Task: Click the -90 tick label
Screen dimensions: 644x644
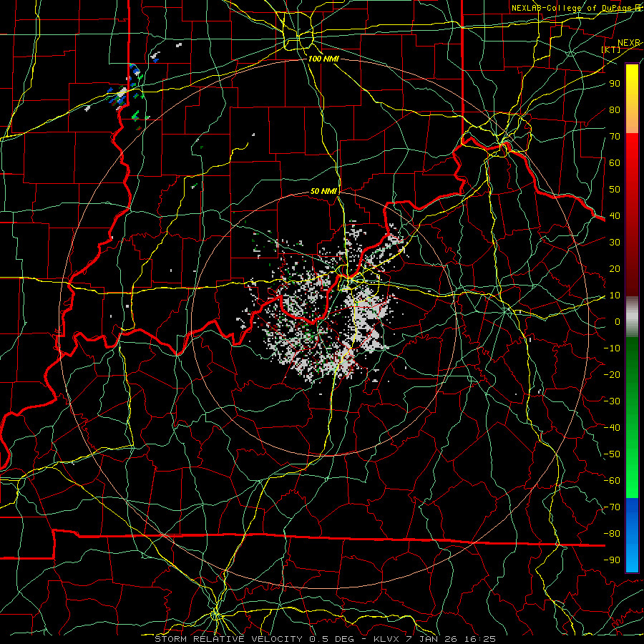Action: (612, 560)
